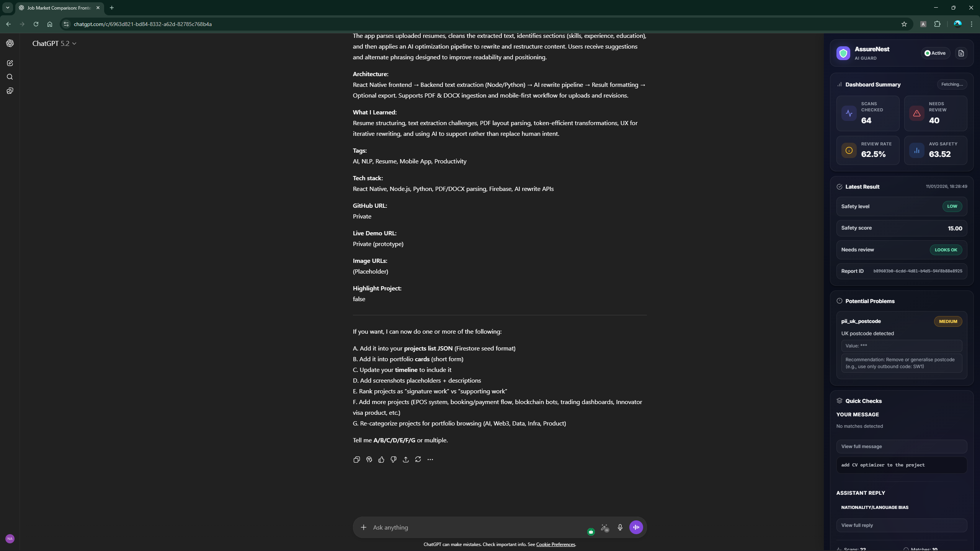Viewport: 980px width, 551px height.
Task: Open the Cookie Preferences link
Action: [x=555, y=544]
